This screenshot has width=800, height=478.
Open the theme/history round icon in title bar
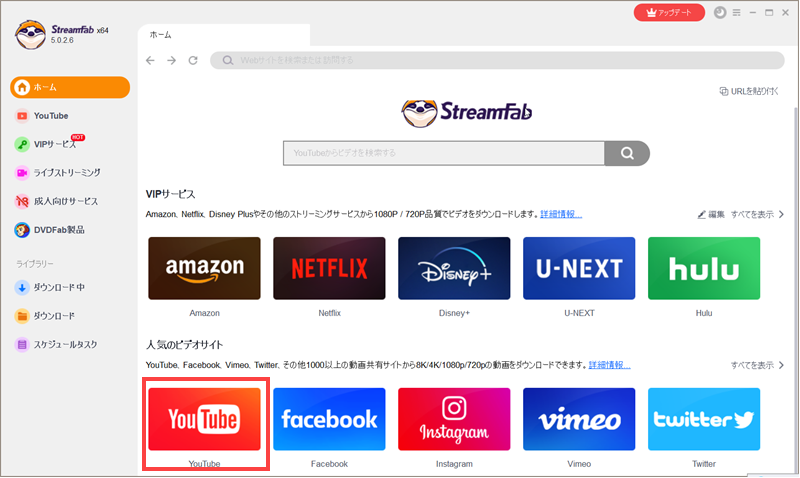point(720,12)
